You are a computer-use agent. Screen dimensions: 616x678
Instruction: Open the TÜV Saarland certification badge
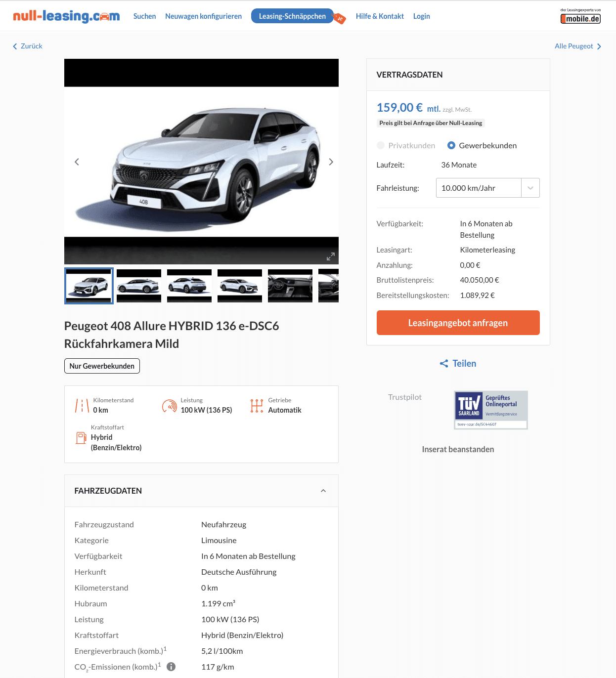pos(491,410)
